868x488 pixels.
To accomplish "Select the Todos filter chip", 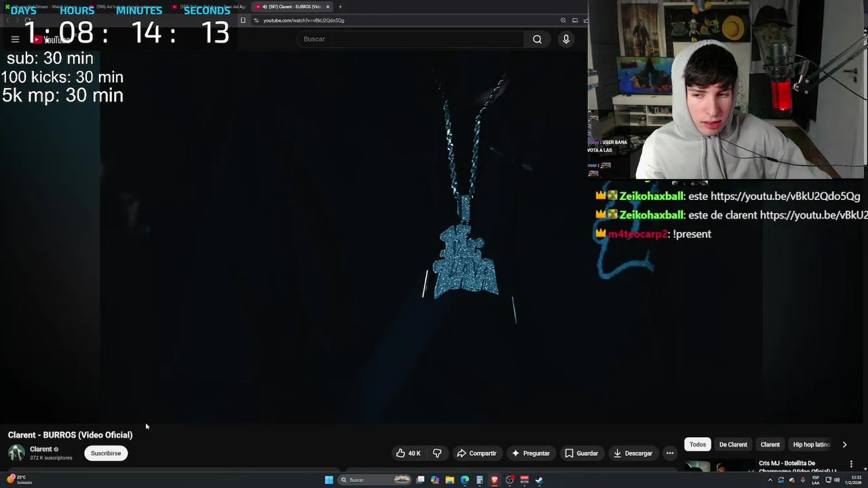I will pos(698,445).
